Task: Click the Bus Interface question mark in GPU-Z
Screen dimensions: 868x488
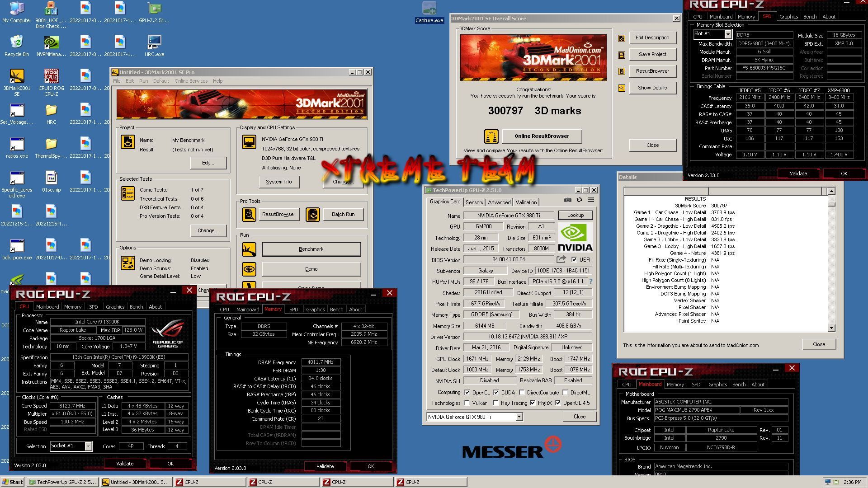Action: [x=590, y=282]
